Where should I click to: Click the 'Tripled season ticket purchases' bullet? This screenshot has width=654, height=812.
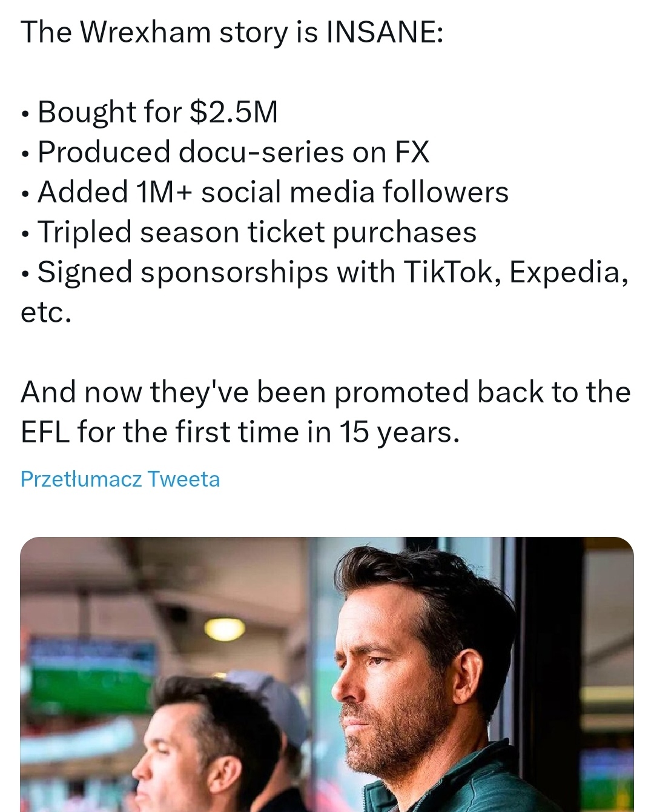[257, 232]
